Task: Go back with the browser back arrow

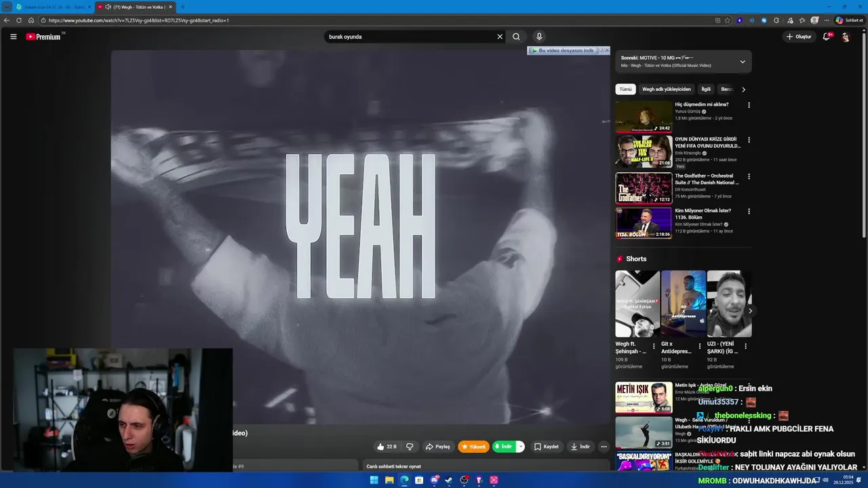Action: [7, 20]
